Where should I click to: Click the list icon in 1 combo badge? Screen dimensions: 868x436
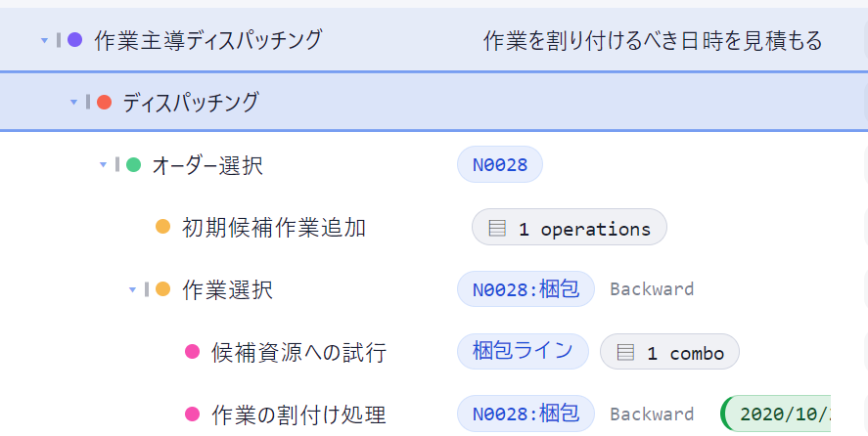(x=625, y=353)
